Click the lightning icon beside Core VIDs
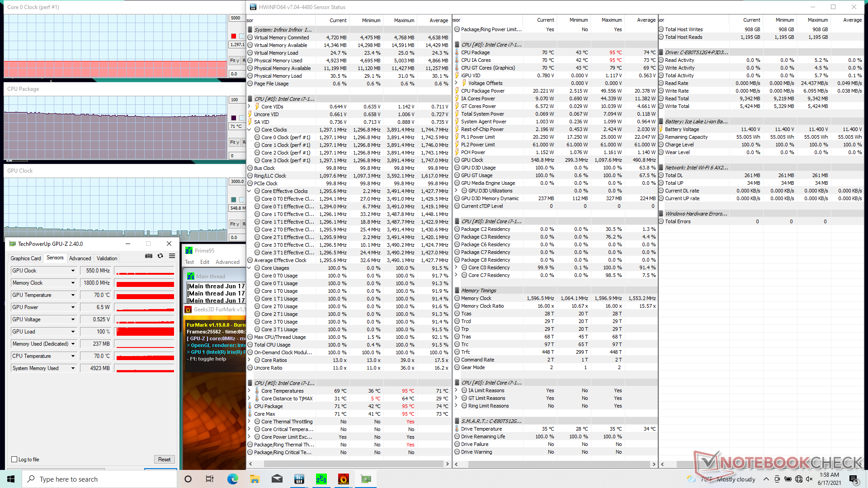The image size is (868, 488). pos(257,107)
